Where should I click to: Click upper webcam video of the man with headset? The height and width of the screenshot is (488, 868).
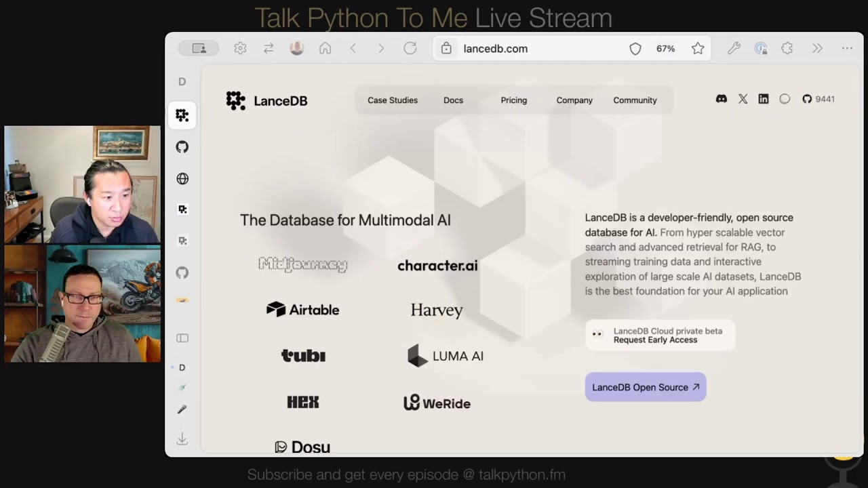pos(83,184)
